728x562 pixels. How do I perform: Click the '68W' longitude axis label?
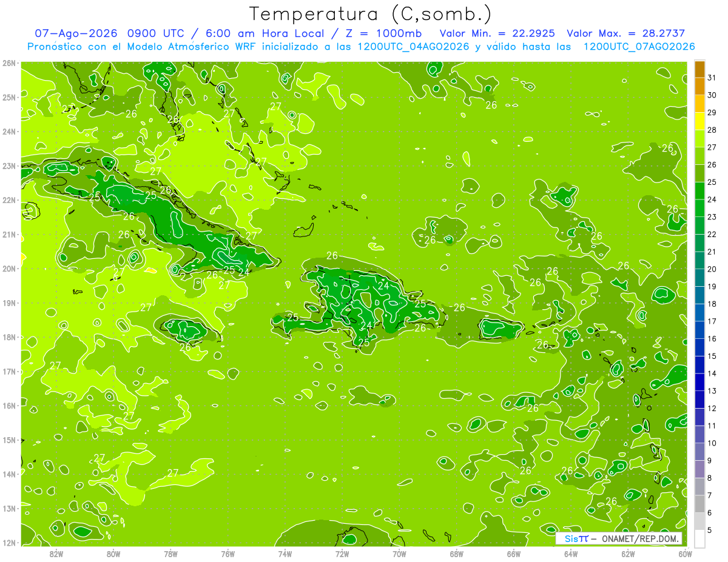457,554
